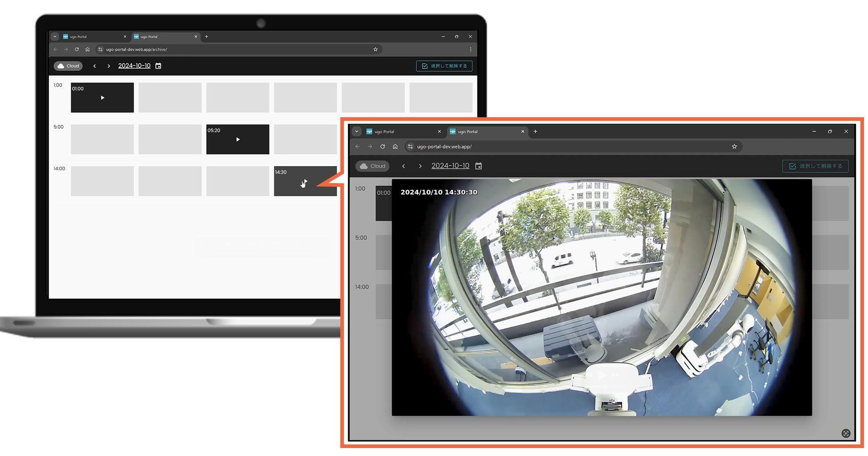Close the second ugo Portal tab on laptop
Viewport: 868px width, 456px height.
(x=196, y=37)
